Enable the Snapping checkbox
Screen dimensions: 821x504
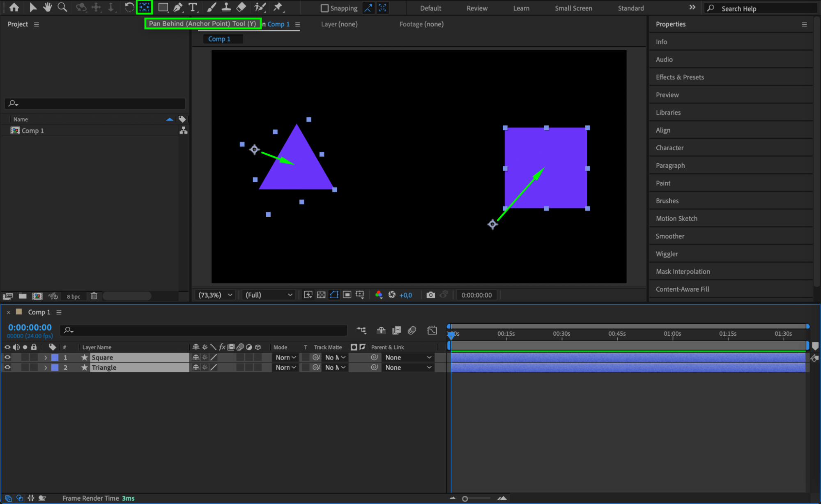(x=324, y=8)
